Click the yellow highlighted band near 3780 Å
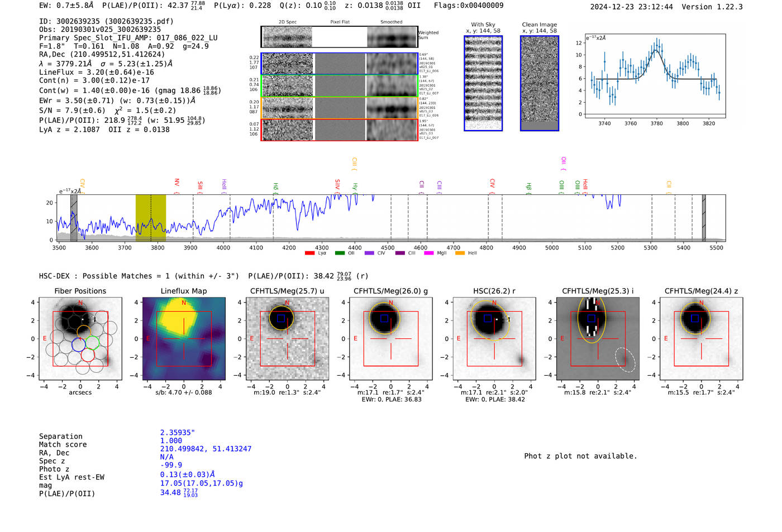 click(151, 218)
